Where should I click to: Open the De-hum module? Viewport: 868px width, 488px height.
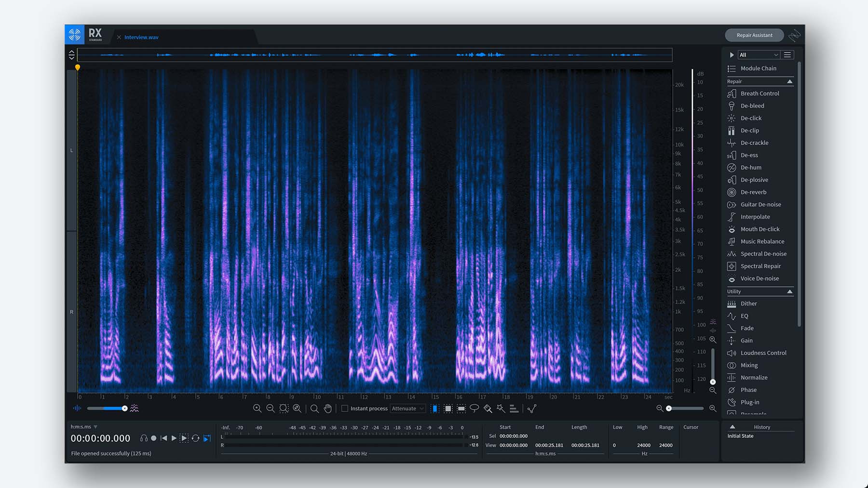click(751, 168)
